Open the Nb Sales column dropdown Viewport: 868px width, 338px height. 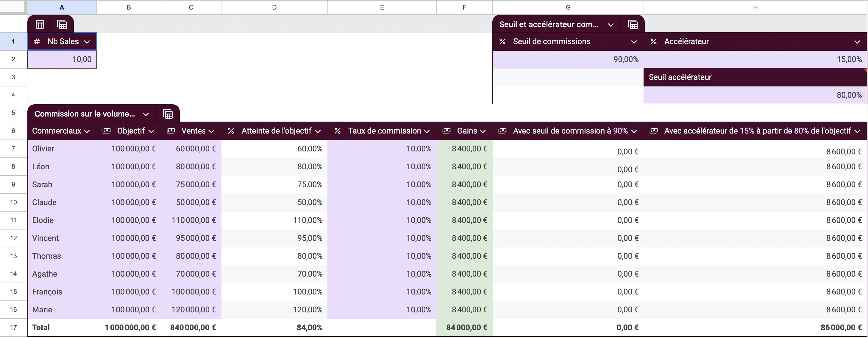(x=87, y=42)
